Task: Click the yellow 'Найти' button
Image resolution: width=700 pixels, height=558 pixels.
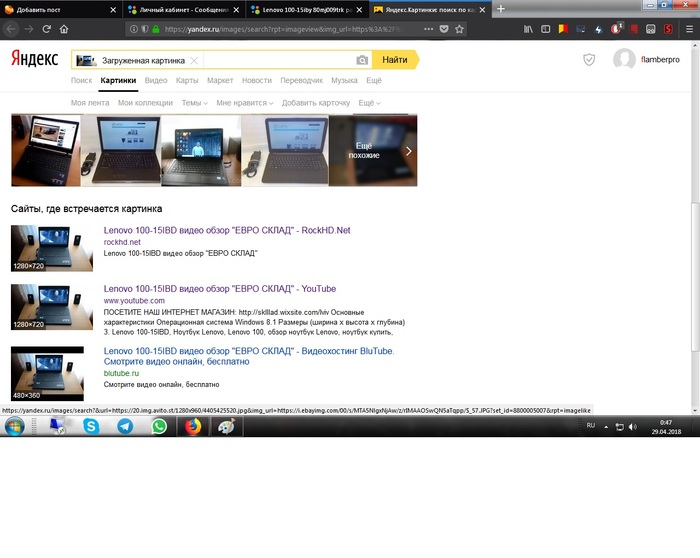Action: point(395,60)
